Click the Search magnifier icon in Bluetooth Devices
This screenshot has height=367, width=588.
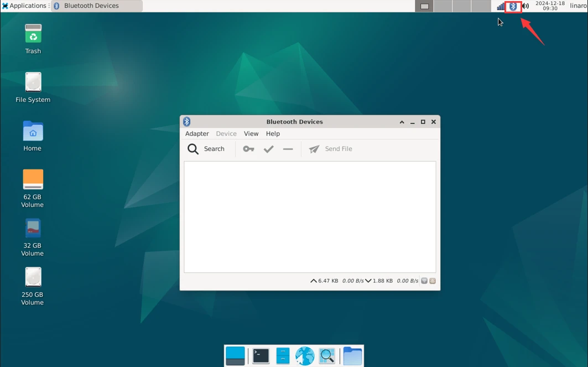192,149
